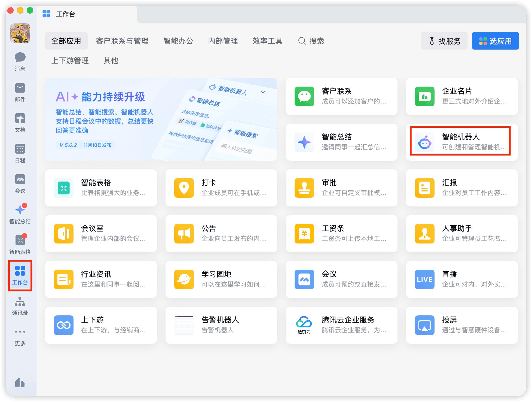Viewport: 532px width, 402px height.
Task: Click the Smart Sheet sidebar icon
Action: 20,245
